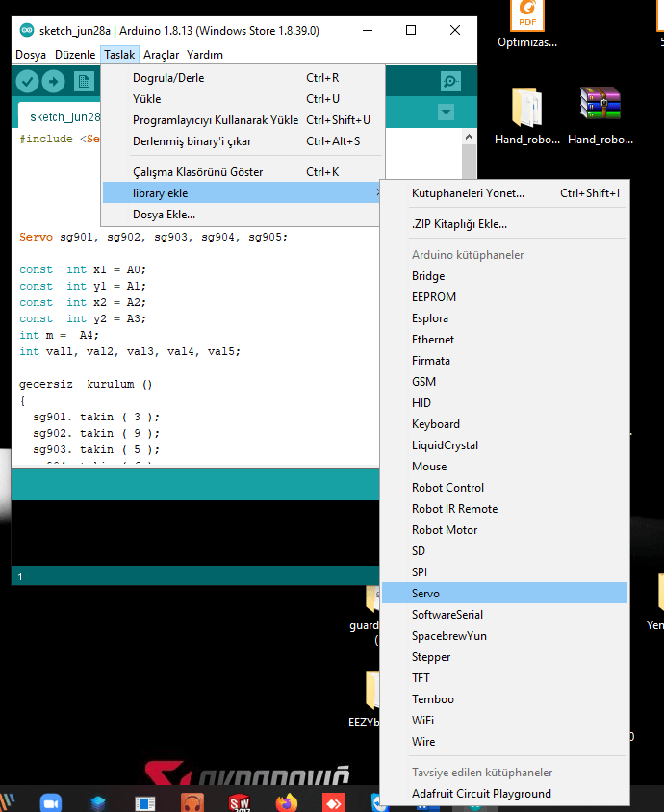Screen dimensions: 664x812
Task: Choose "Kütüphaneleri Yönet..." entry
Action: coord(468,193)
